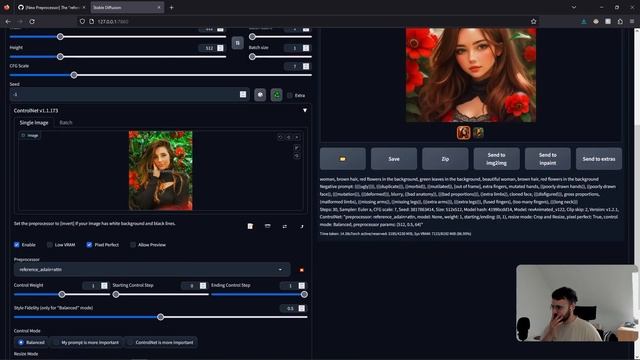Click Send to inpaint

pos(547,159)
